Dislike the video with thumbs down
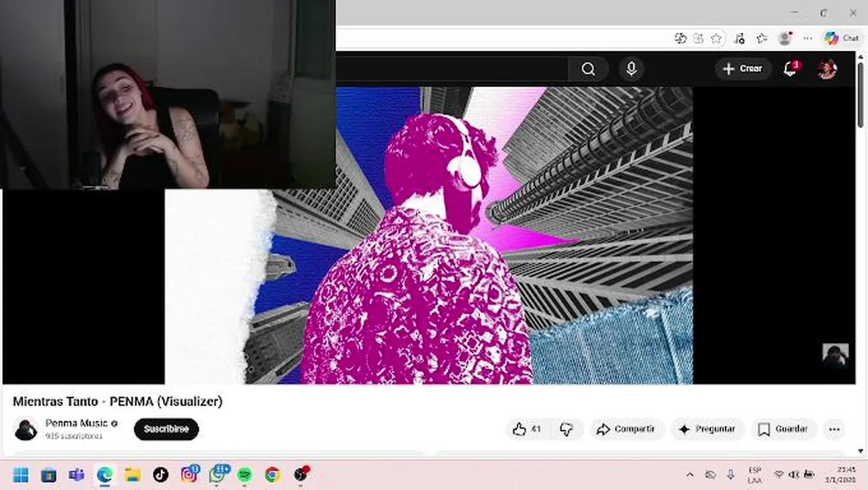Viewport: 868px width, 490px height. tap(566, 429)
